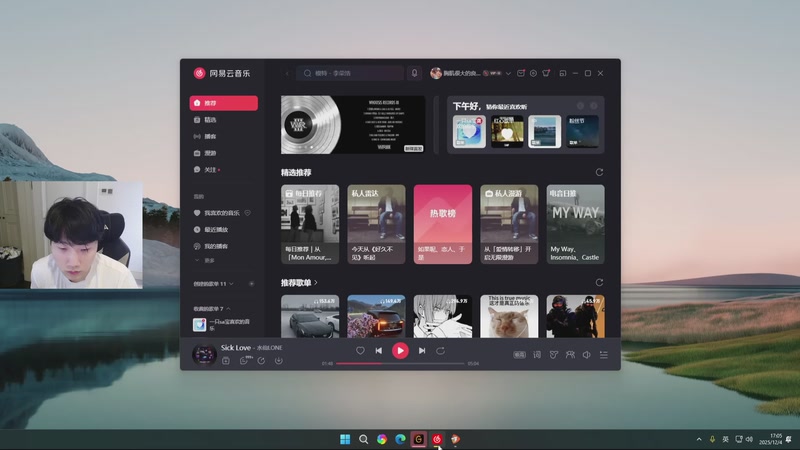Image resolution: width=800 pixels, height=450 pixels.
Task: Open the 私人雷达 card
Action: pyautogui.click(x=377, y=224)
